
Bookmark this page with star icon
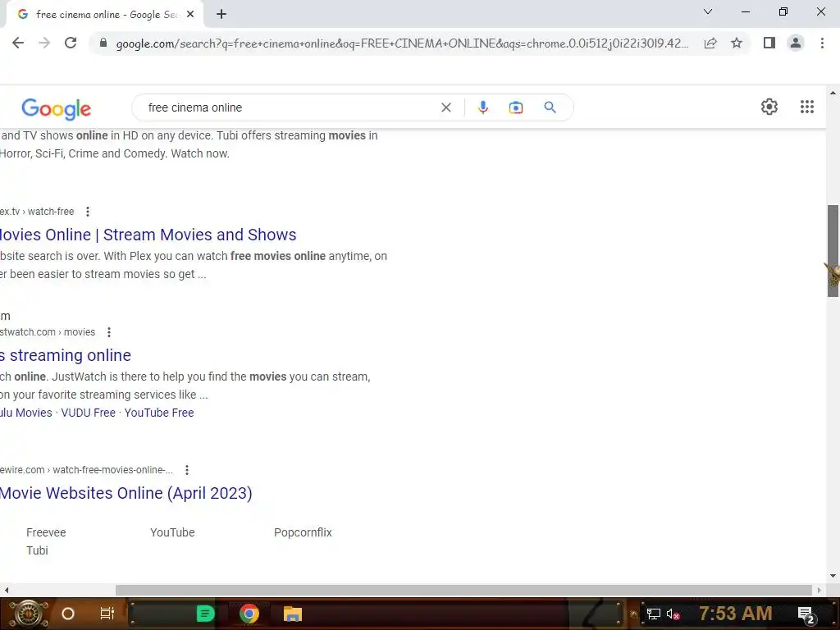tap(737, 43)
